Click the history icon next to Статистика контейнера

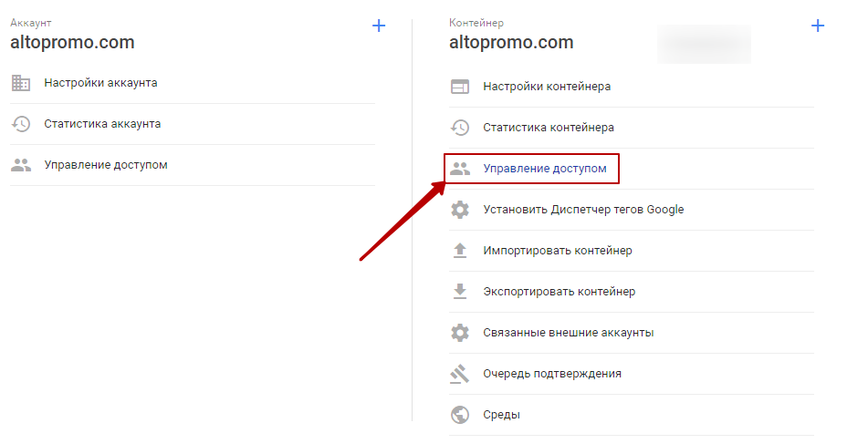[459, 128]
